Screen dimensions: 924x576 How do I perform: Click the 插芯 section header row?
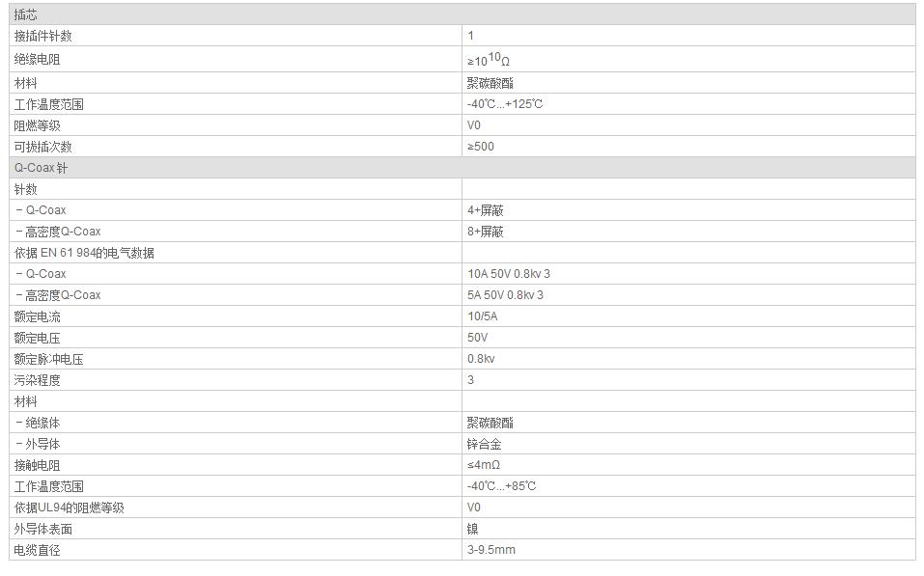coord(27,15)
